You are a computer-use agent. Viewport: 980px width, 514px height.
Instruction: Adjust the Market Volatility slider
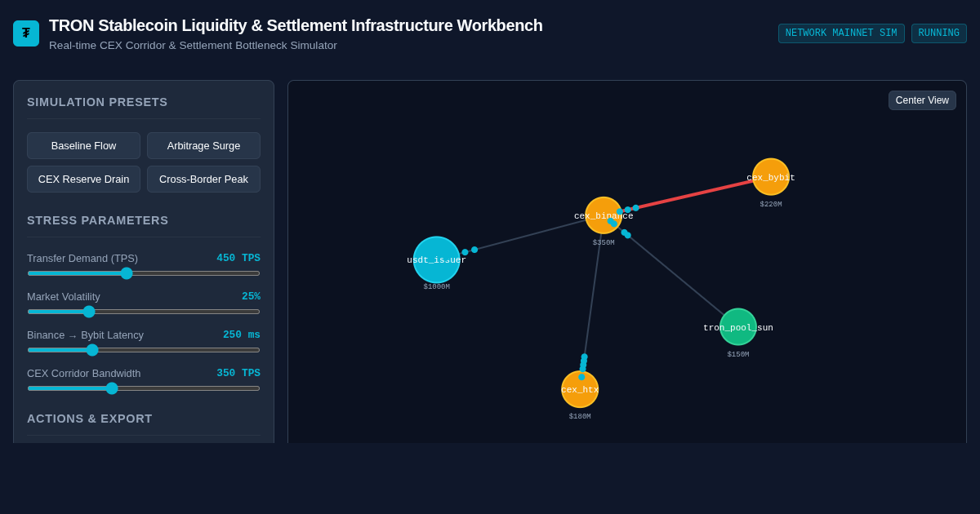pos(144,312)
